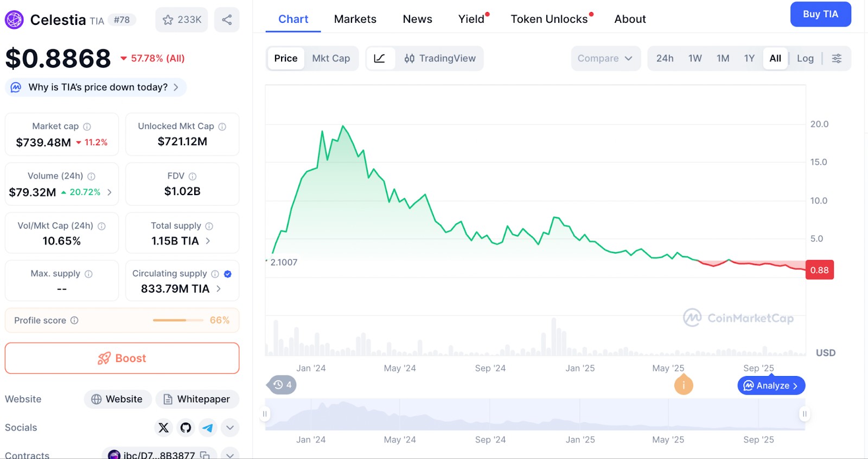Expand Total supply details arrow
The width and height of the screenshot is (868, 459).
(x=208, y=241)
